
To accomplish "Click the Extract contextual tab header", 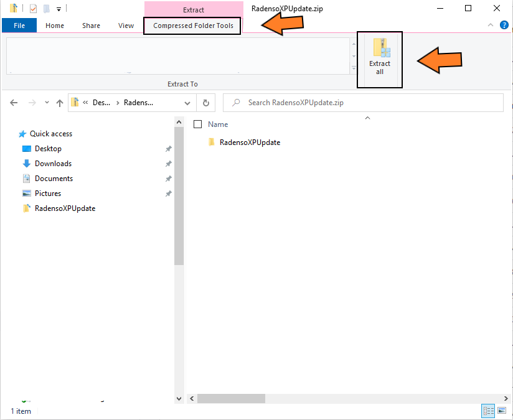I will (194, 10).
